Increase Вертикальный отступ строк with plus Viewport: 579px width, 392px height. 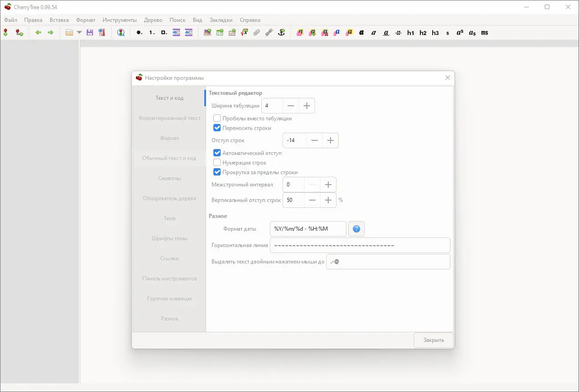point(328,200)
